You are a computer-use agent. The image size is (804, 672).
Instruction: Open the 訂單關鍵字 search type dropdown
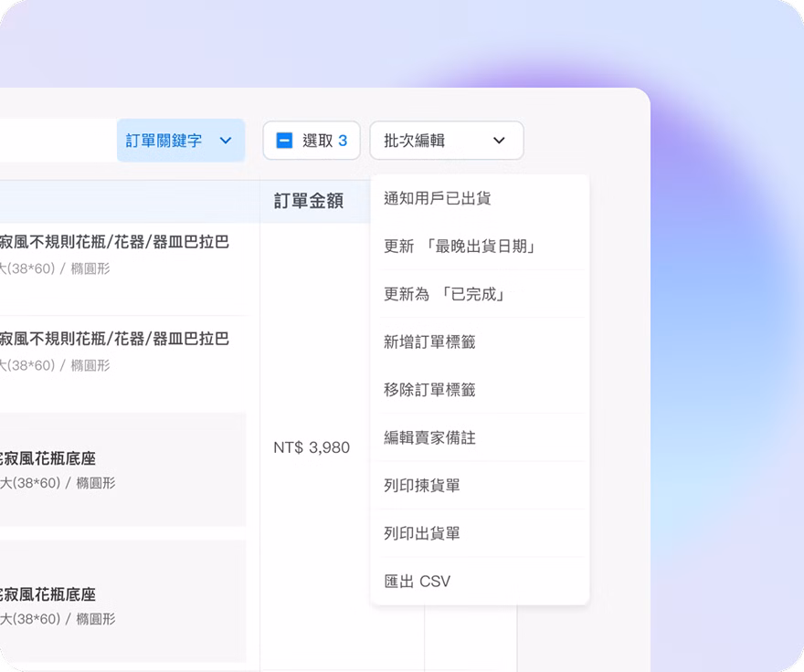pyautogui.click(x=181, y=141)
